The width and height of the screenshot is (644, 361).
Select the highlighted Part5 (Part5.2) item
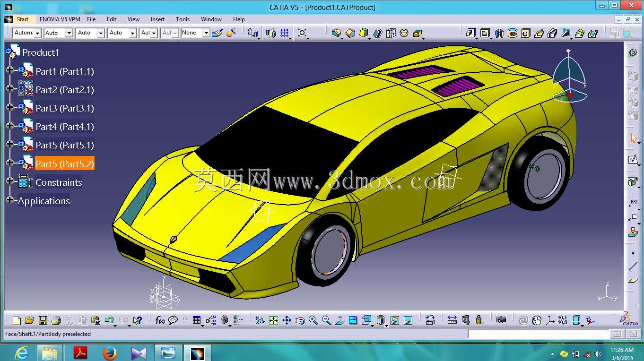(65, 163)
